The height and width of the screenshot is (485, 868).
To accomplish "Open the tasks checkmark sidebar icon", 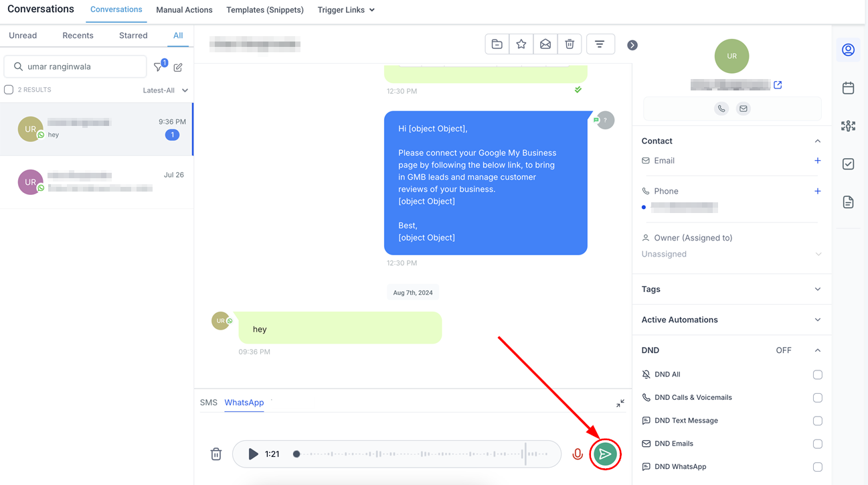I will click(x=848, y=164).
